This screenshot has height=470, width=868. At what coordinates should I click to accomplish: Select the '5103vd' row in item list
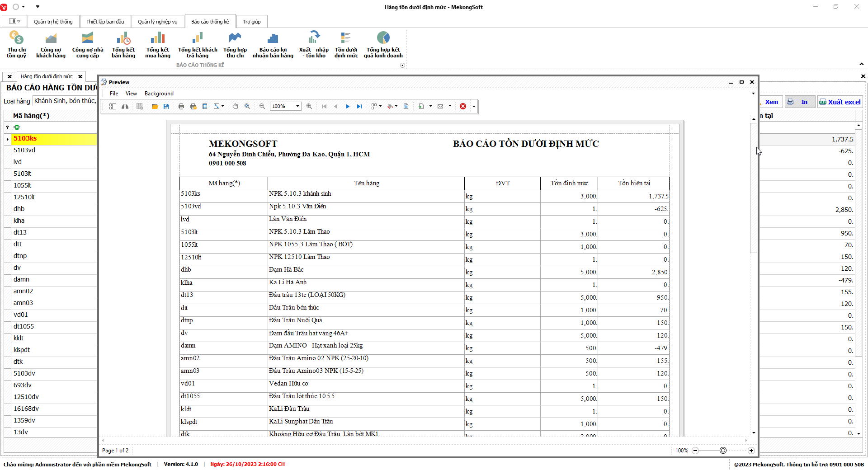click(x=50, y=150)
